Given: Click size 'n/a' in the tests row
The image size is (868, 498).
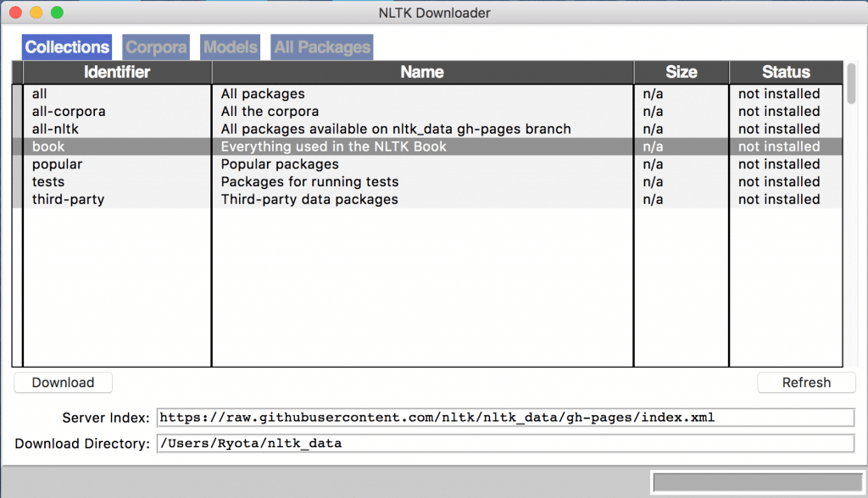Looking at the screenshot, I should coord(653,182).
